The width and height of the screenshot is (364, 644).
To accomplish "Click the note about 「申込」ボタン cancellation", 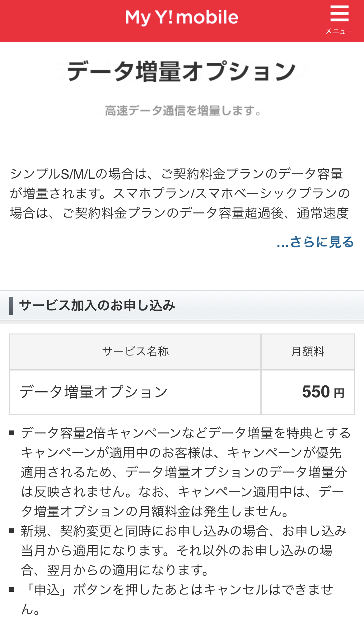I will tap(177, 599).
